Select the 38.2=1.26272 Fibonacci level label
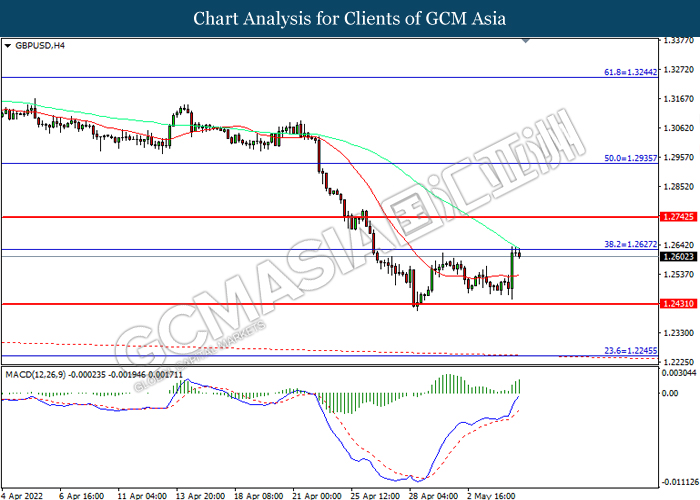This screenshot has width=700, height=500. click(630, 244)
